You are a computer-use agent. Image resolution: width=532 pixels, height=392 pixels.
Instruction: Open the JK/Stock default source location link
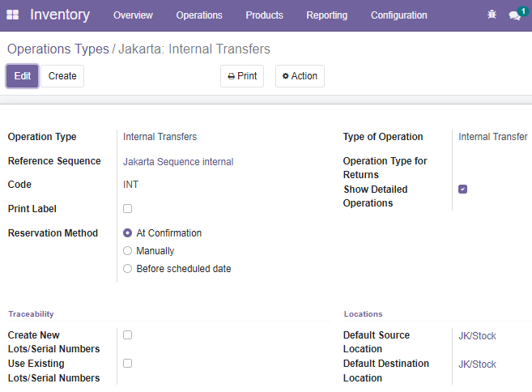(x=477, y=336)
